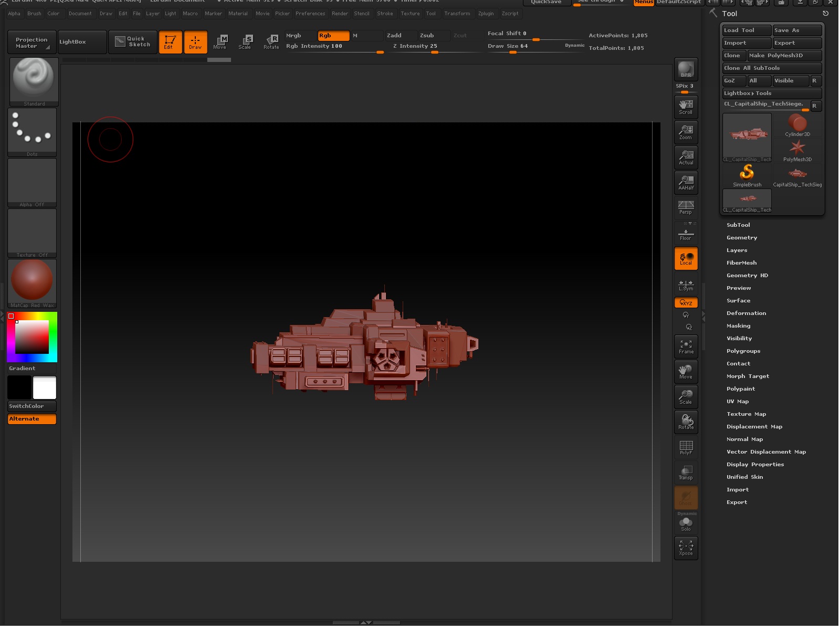840x630 pixels.
Task: Toggle Local transformations button
Action: point(686,258)
